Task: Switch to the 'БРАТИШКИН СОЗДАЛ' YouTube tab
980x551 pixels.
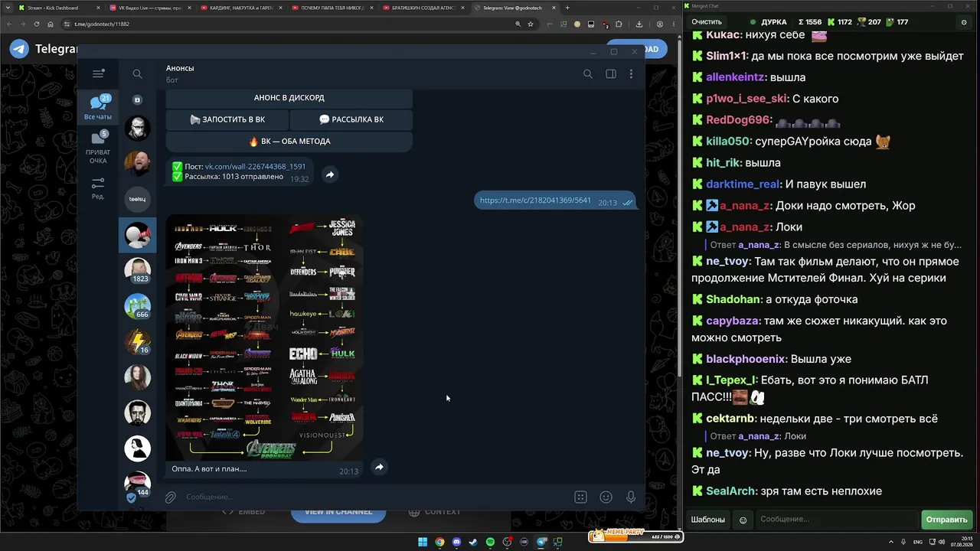Action: [x=423, y=8]
